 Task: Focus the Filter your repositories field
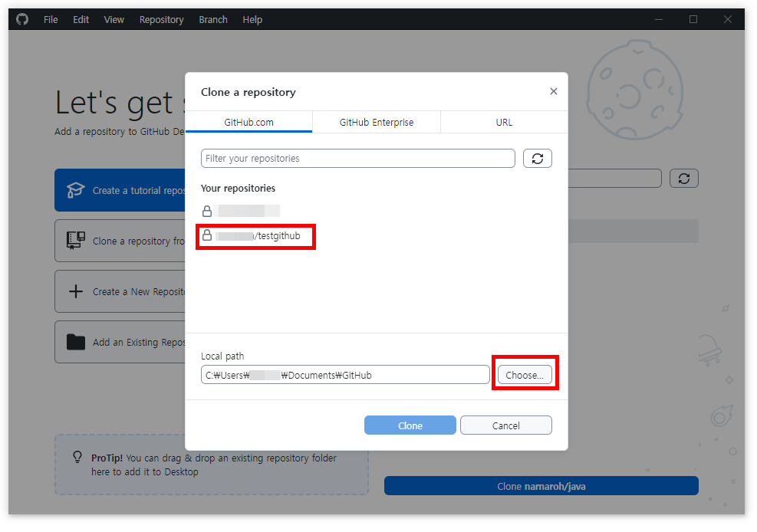[357, 158]
